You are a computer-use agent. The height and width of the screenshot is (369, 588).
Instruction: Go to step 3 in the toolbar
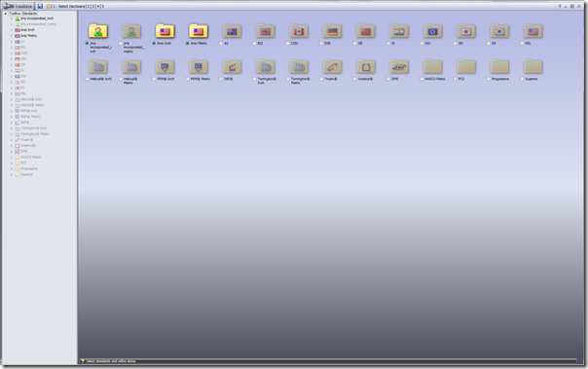point(93,7)
